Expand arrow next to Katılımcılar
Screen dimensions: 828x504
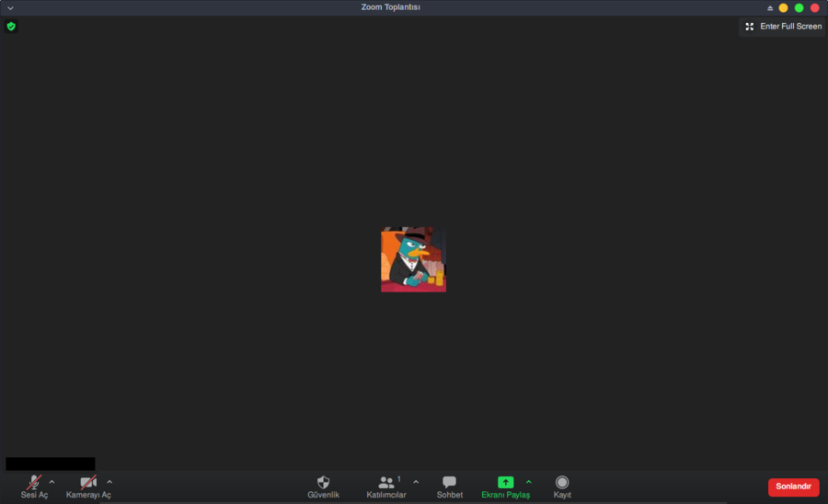(x=416, y=482)
